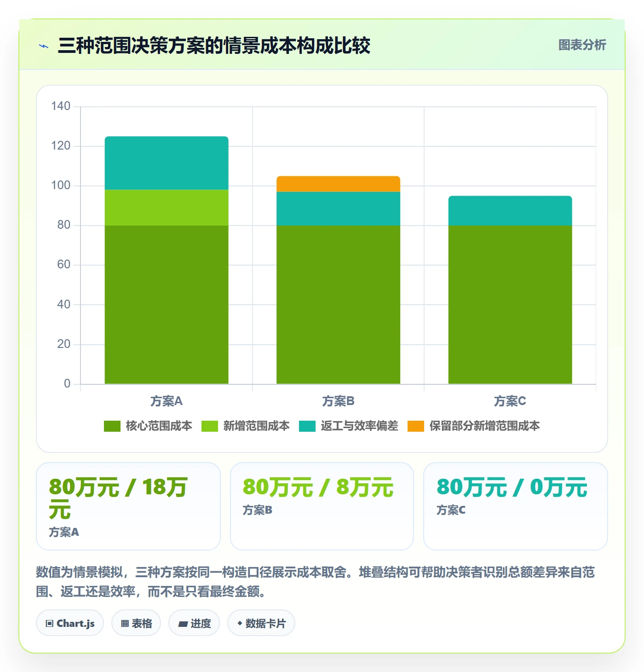Screen dimensions: 644x672
Task: Toggle the orange 保留部分新增范围成本 legend swatch
Action: (416, 426)
